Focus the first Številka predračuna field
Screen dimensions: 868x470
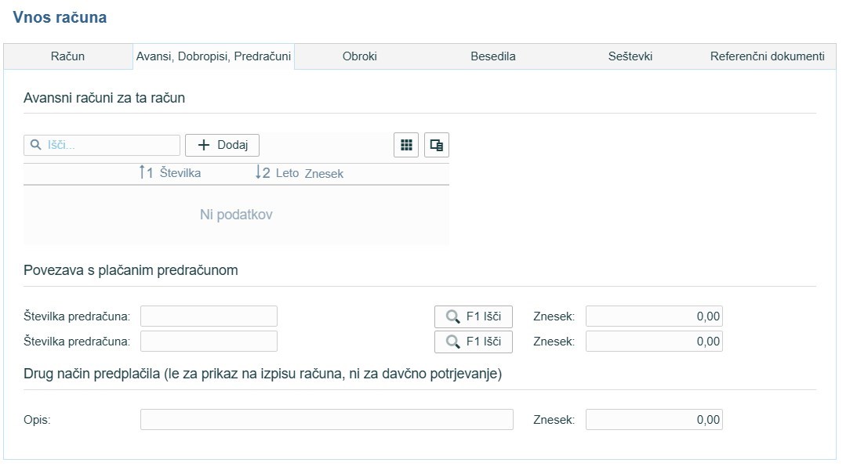coord(209,316)
